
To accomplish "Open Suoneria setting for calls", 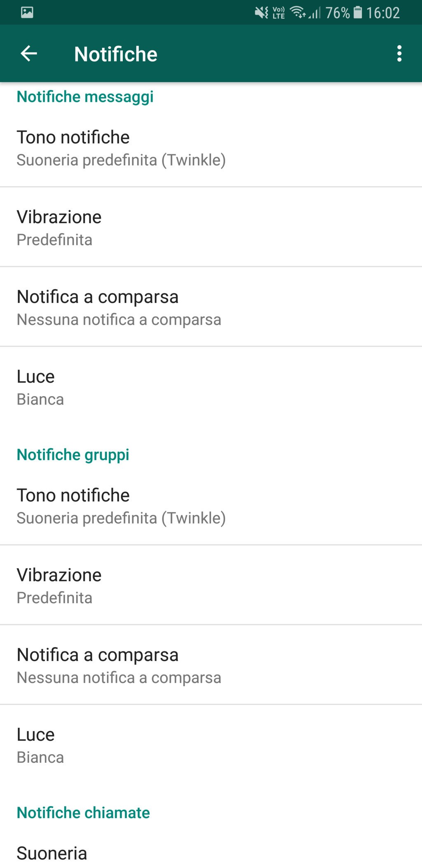I will [x=52, y=853].
